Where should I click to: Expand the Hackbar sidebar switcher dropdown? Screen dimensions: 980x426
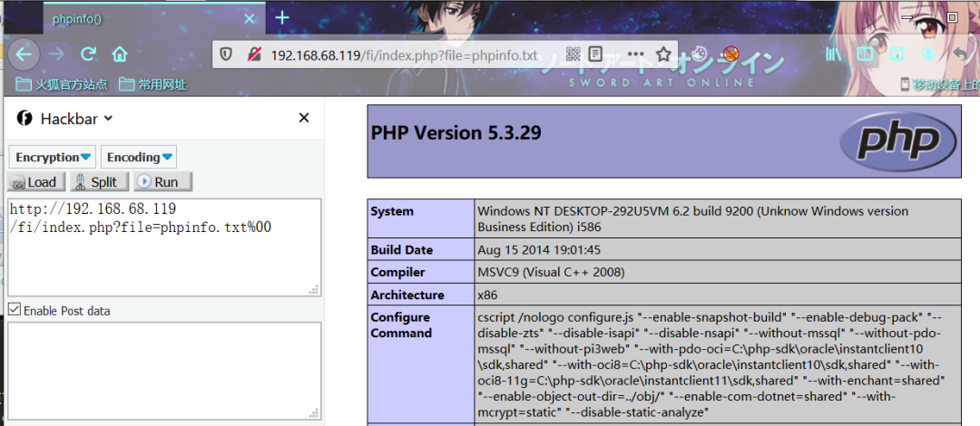[108, 118]
